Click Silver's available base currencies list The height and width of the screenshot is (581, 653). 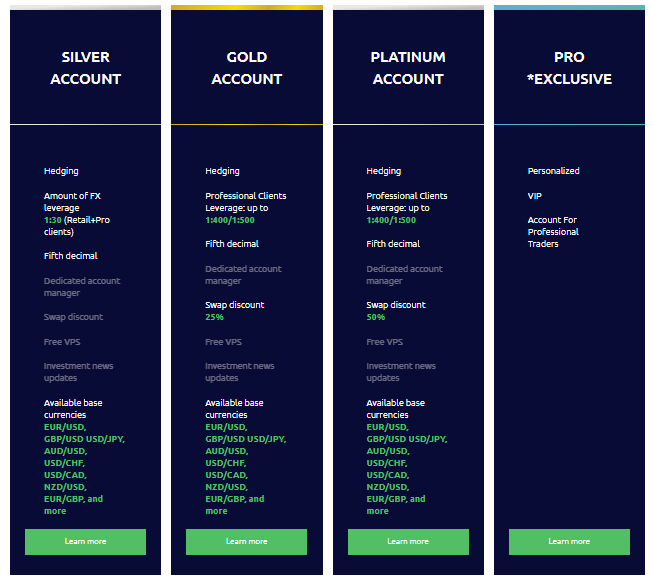click(x=83, y=469)
